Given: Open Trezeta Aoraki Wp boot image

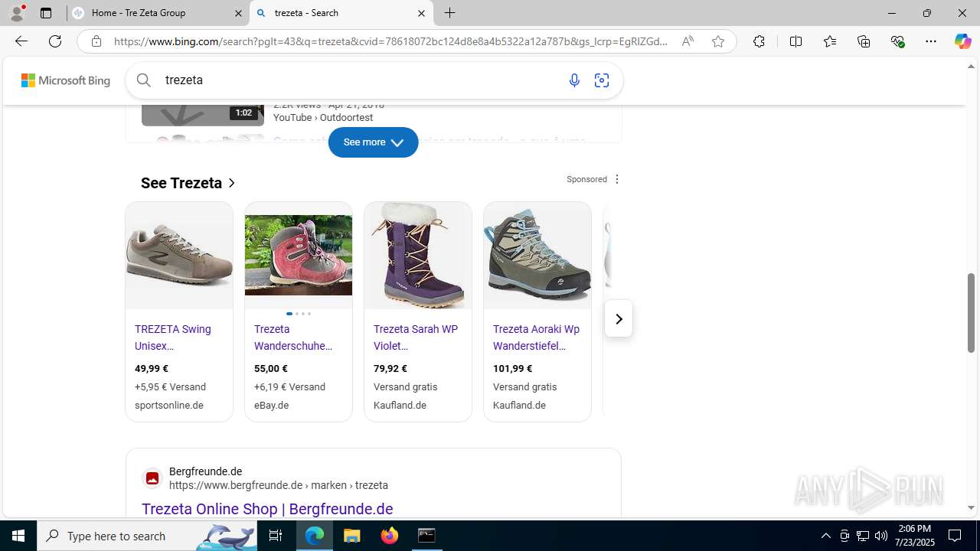Looking at the screenshot, I should (537, 256).
